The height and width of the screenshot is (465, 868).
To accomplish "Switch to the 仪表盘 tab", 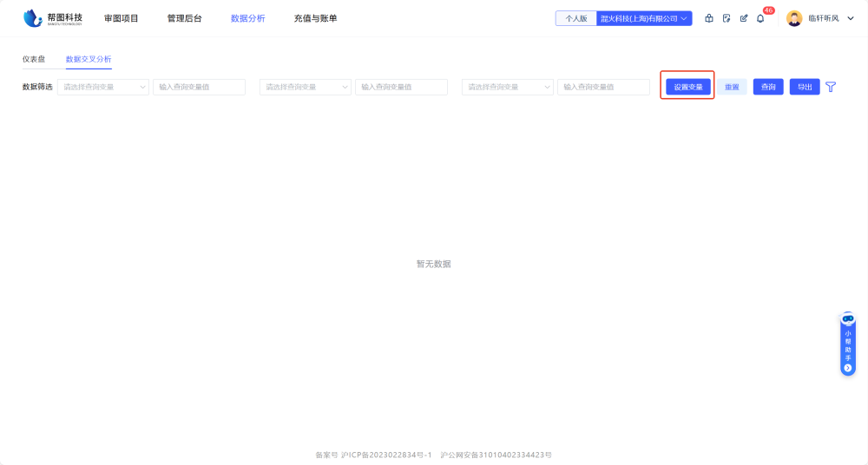I will [x=34, y=59].
